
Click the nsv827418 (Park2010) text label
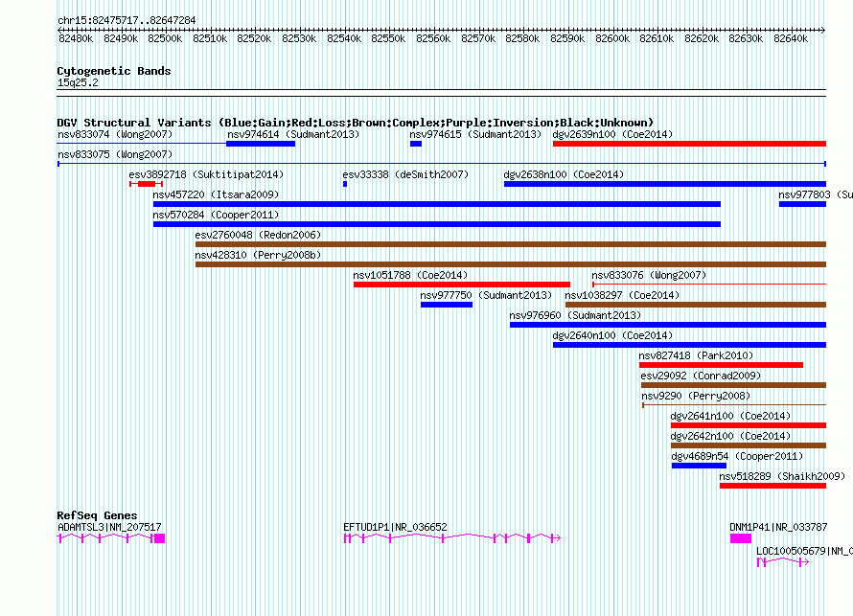[696, 355]
